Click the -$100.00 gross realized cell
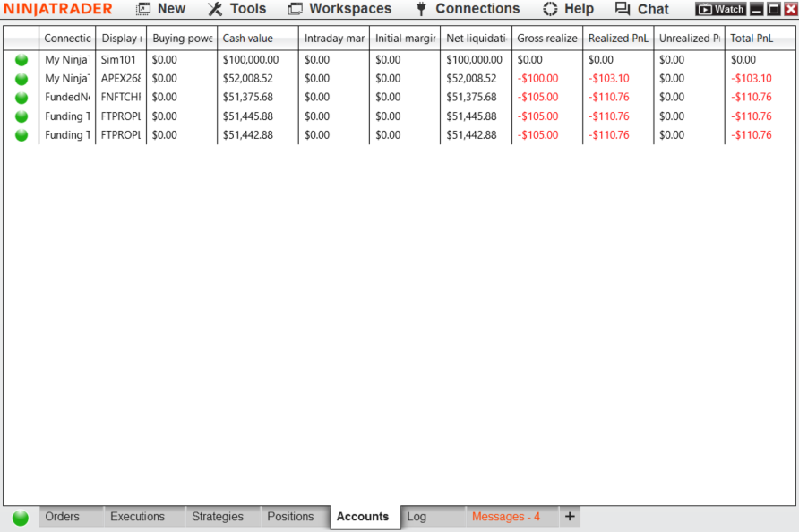This screenshot has height=532, width=799. (547, 79)
